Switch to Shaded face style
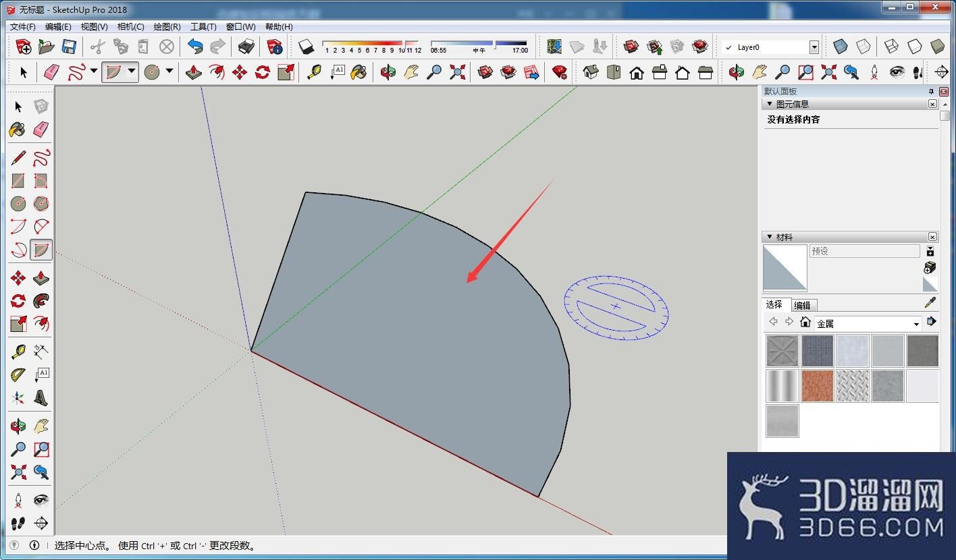 tap(938, 47)
